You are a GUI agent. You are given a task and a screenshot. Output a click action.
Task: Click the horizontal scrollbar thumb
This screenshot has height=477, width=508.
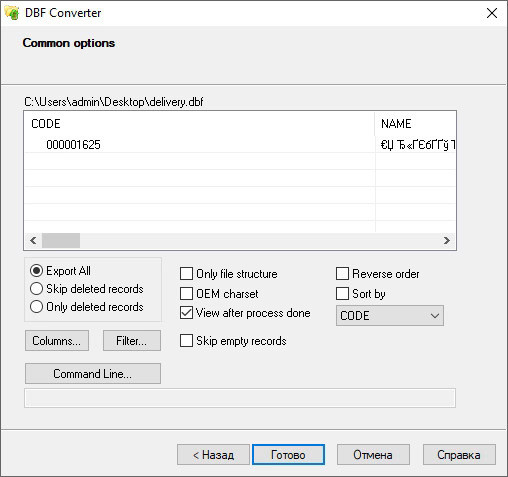[61, 240]
